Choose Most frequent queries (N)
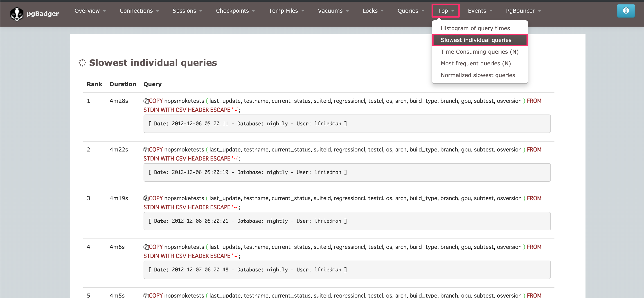Image resolution: width=644 pixels, height=298 pixels. (475, 63)
